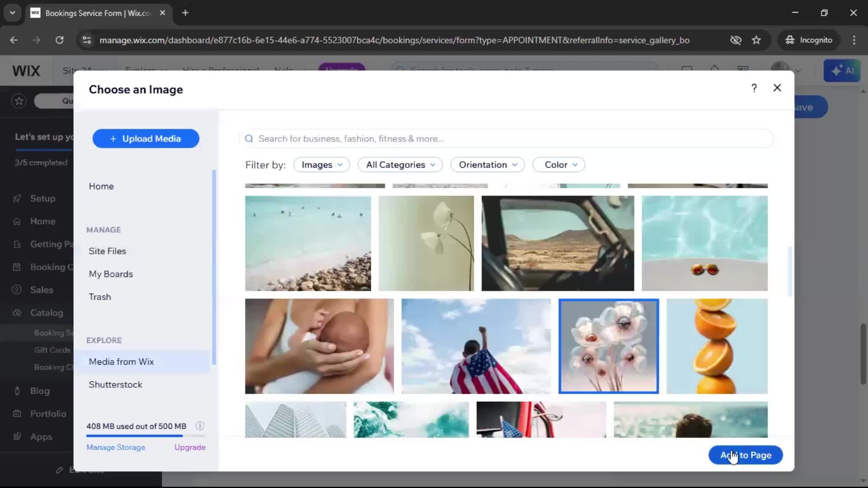Click the browser back arrow
Viewport: 868px width, 488px height.
(14, 40)
